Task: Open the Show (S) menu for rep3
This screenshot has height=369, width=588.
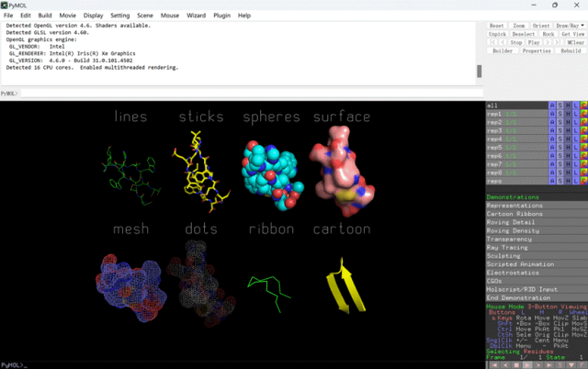Action: (560, 130)
